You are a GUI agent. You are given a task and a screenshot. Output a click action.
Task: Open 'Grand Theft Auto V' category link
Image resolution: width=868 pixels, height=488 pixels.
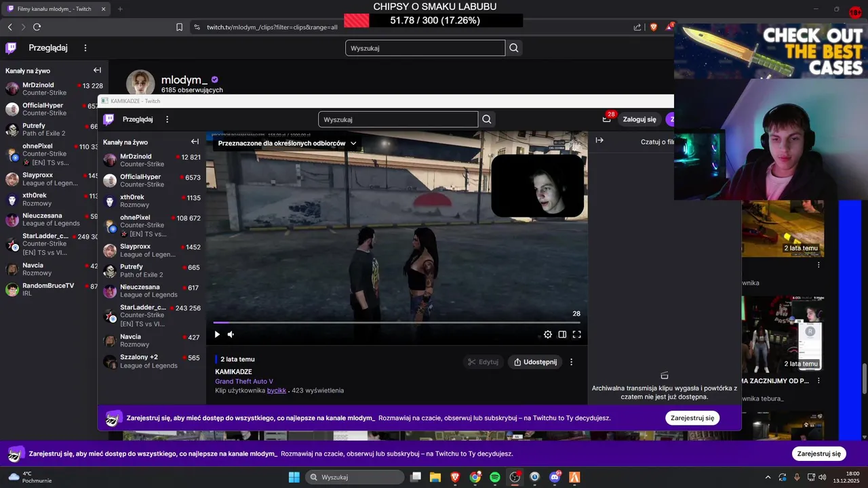(x=244, y=382)
